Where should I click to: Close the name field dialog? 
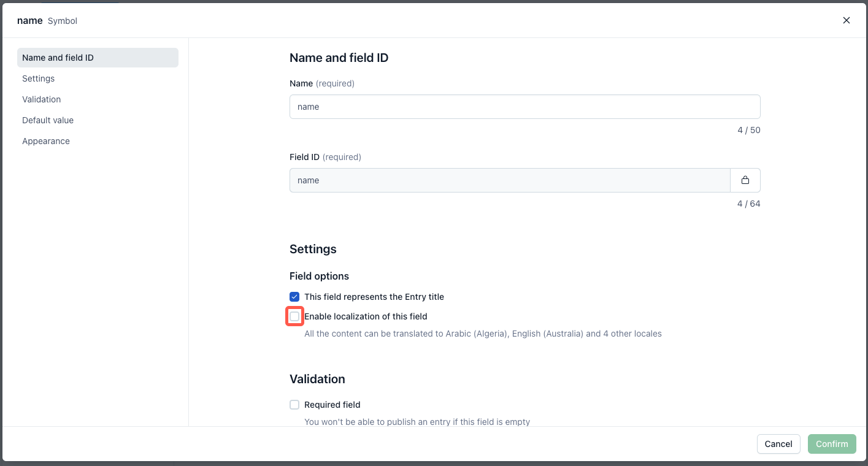[847, 20]
